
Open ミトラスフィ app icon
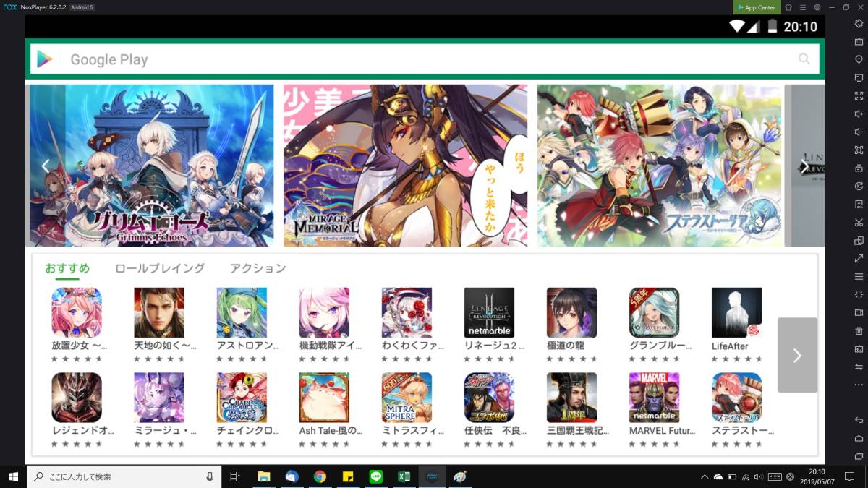[407, 398]
